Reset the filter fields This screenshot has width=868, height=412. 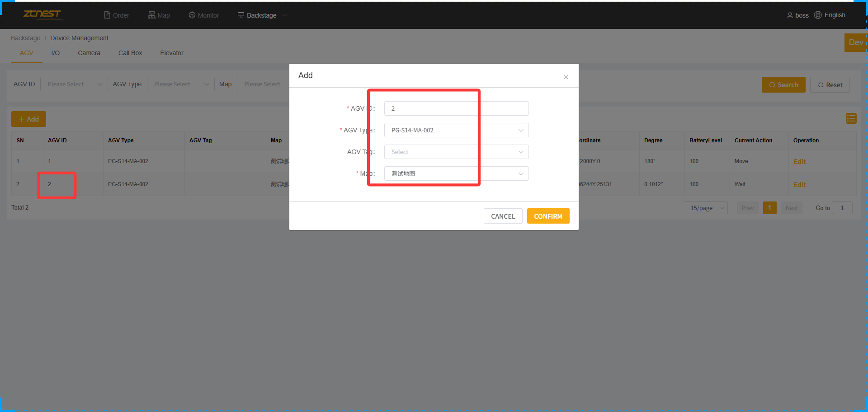[x=830, y=85]
